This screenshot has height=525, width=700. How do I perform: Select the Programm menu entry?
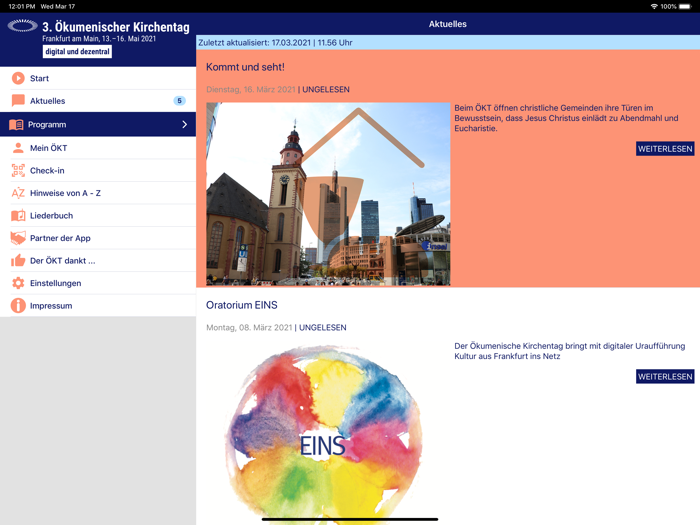(98, 125)
